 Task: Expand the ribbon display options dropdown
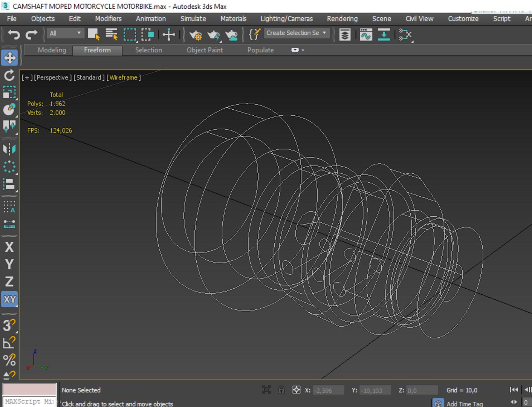point(298,50)
